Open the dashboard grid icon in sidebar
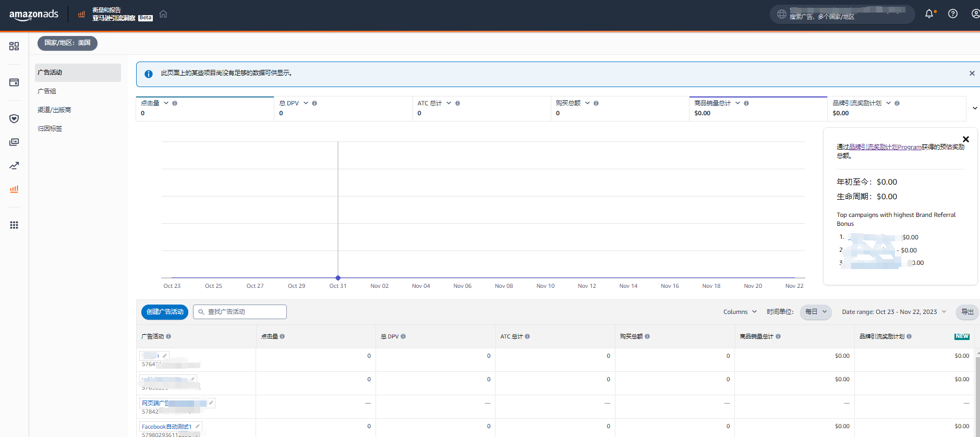The image size is (980, 437). click(14, 46)
